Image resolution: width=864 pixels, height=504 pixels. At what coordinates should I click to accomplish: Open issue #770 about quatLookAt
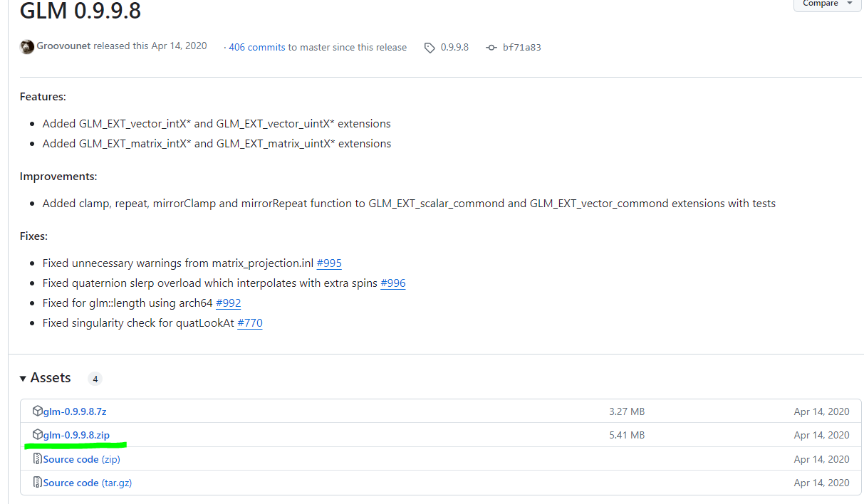249,322
